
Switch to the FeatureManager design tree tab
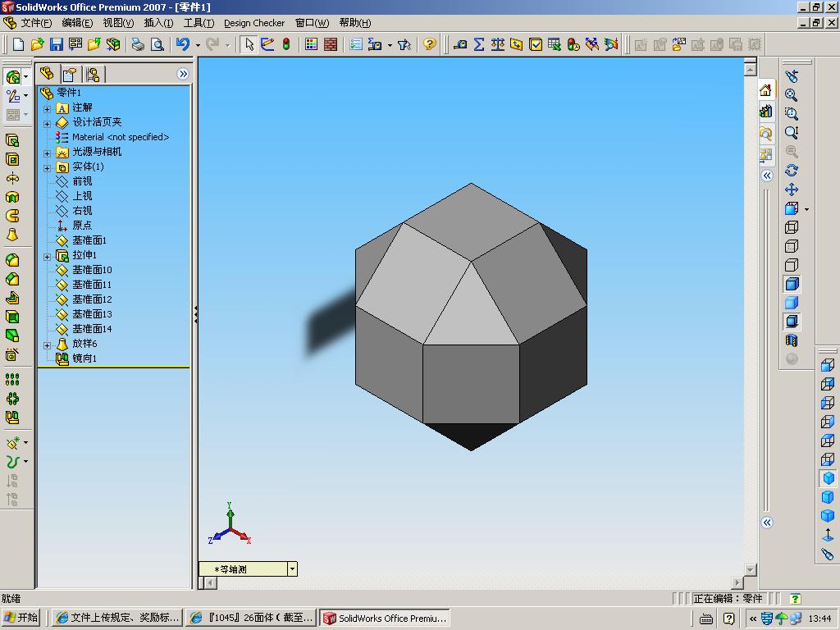(47, 73)
